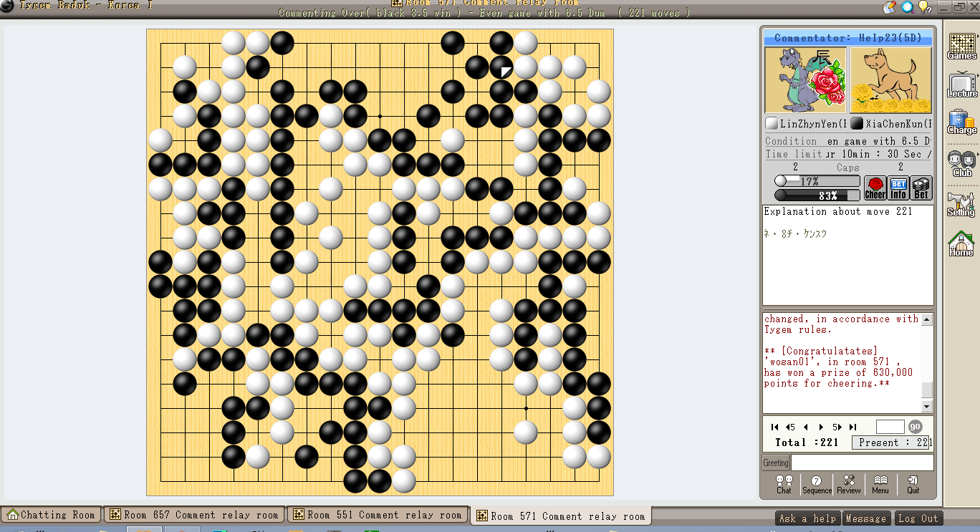Click the Ask a help button
Viewport: 980px width, 532px height.
tap(807, 518)
